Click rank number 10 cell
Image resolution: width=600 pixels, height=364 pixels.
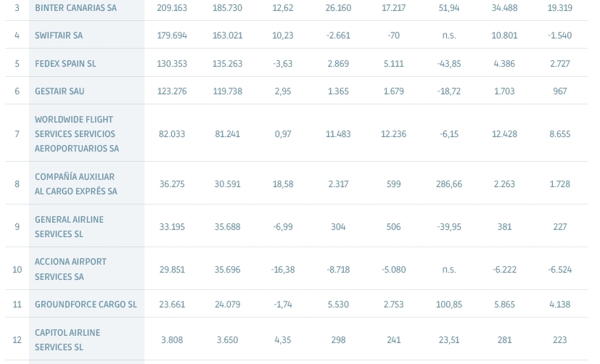pos(17,270)
